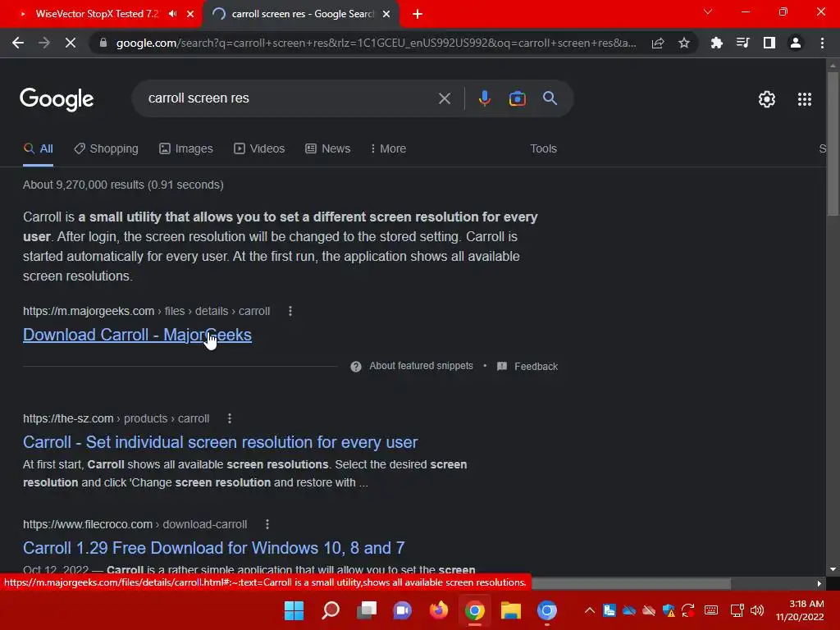
Task: Open the tab search chevron
Action: click(708, 11)
